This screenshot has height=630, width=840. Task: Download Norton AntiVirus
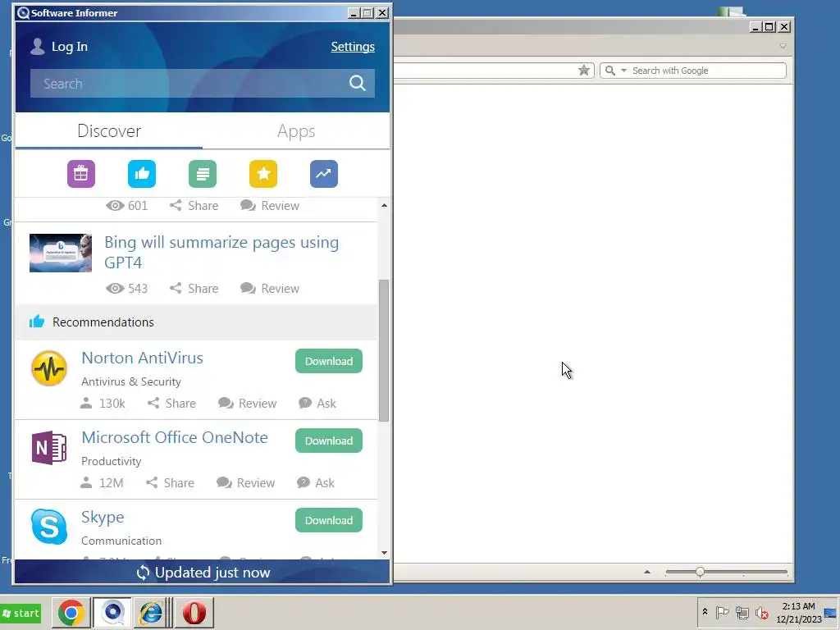(329, 361)
